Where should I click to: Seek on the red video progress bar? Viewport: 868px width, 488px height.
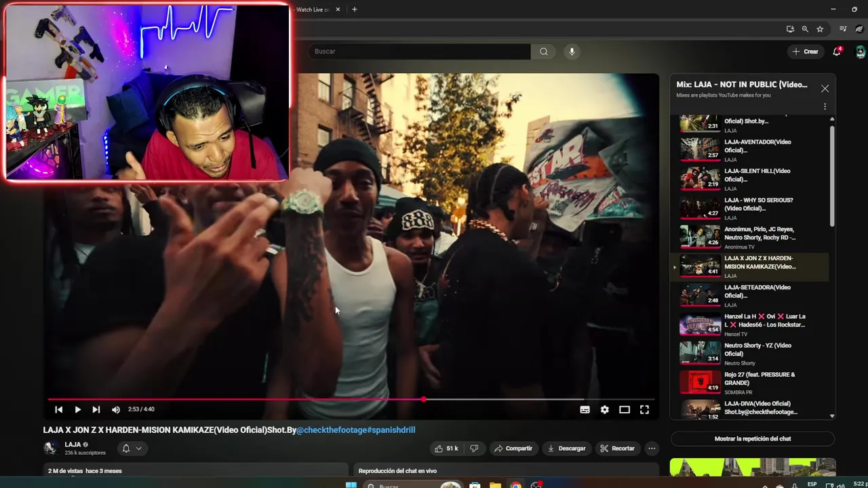pos(351,399)
